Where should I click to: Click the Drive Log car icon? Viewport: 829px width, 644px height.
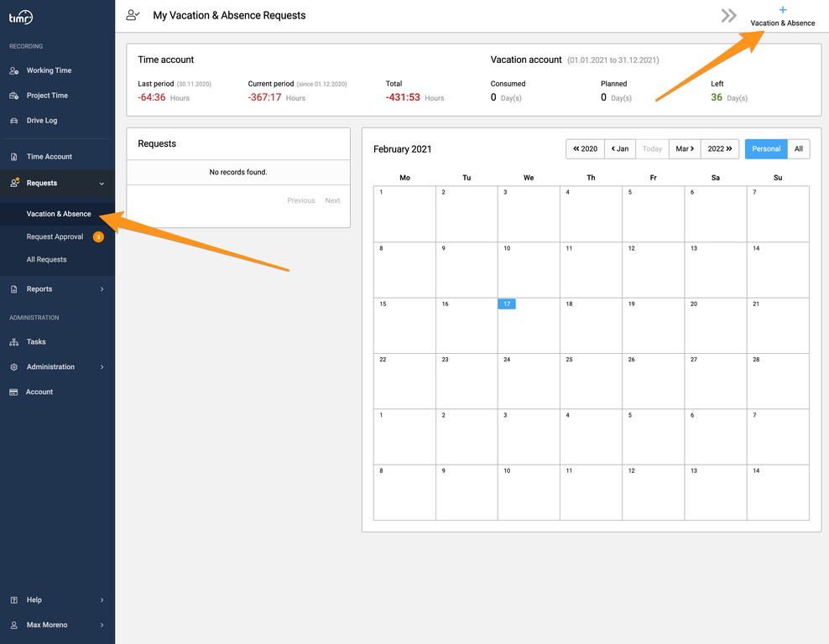click(14, 121)
